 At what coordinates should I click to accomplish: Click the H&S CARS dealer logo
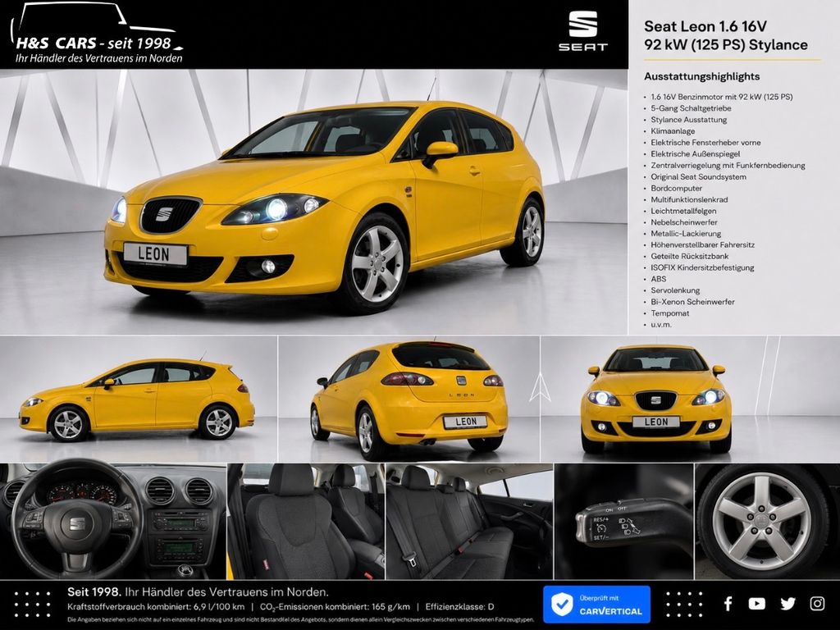click(x=97, y=33)
